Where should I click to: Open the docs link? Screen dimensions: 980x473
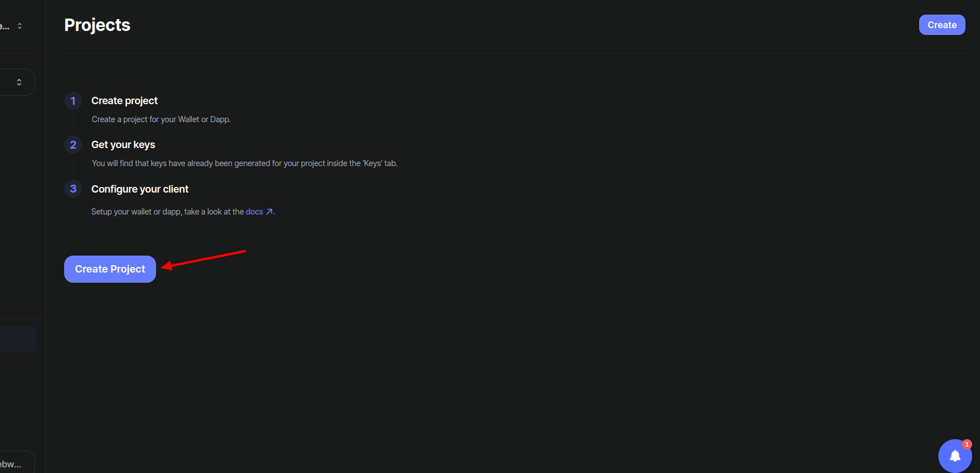(x=254, y=212)
